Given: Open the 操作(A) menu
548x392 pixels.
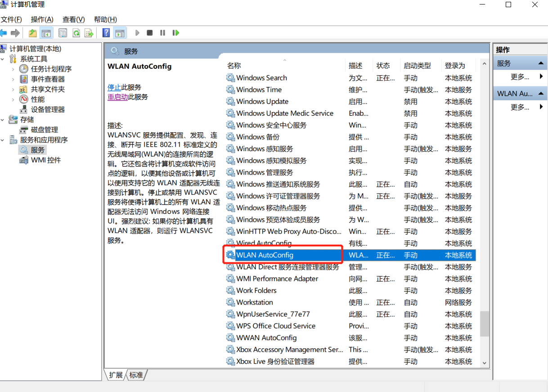Looking at the screenshot, I should click(42, 19).
